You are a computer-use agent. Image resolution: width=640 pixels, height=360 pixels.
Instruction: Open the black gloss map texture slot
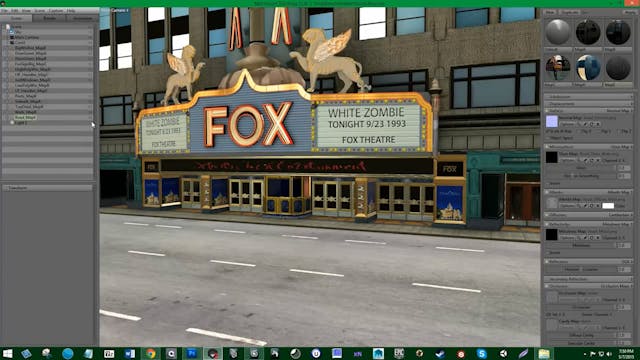pyautogui.click(x=551, y=157)
